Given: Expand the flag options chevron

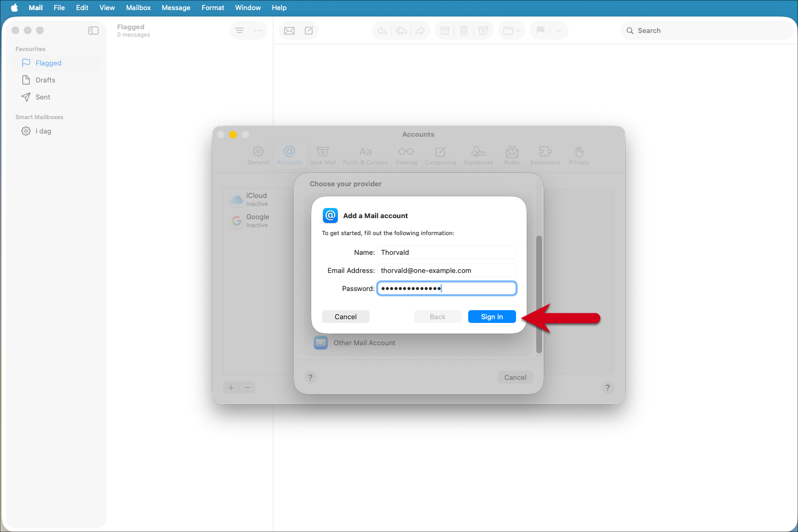Looking at the screenshot, I should (x=558, y=30).
